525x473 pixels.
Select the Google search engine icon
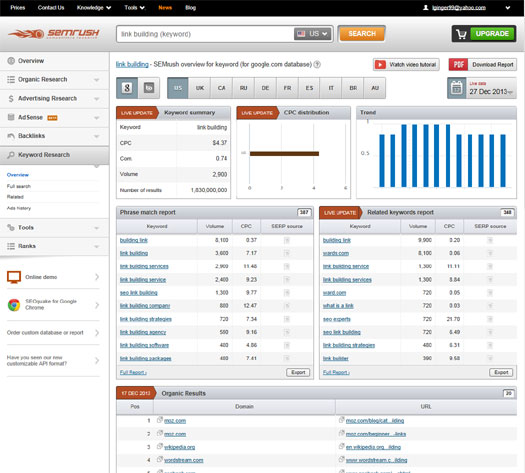pos(127,88)
